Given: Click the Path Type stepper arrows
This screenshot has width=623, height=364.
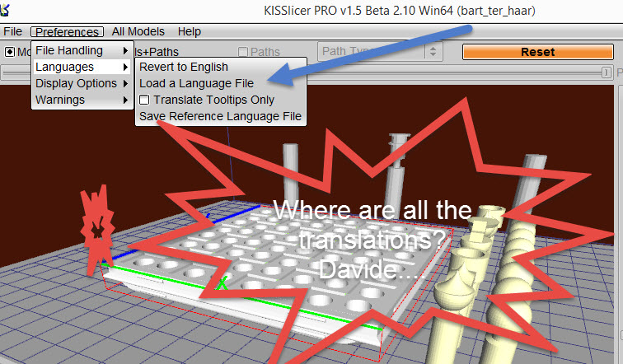Looking at the screenshot, I should coord(433,52).
